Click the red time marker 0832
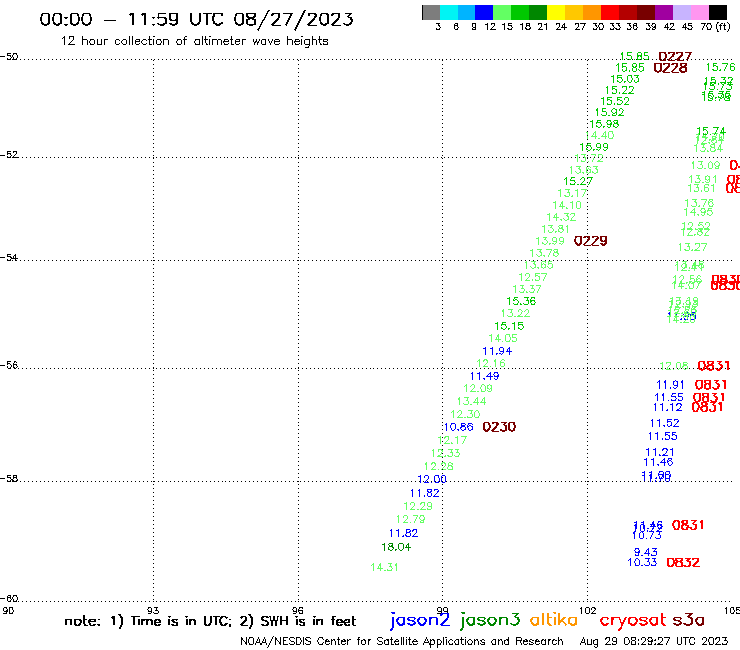The image size is (740, 650). click(x=683, y=563)
